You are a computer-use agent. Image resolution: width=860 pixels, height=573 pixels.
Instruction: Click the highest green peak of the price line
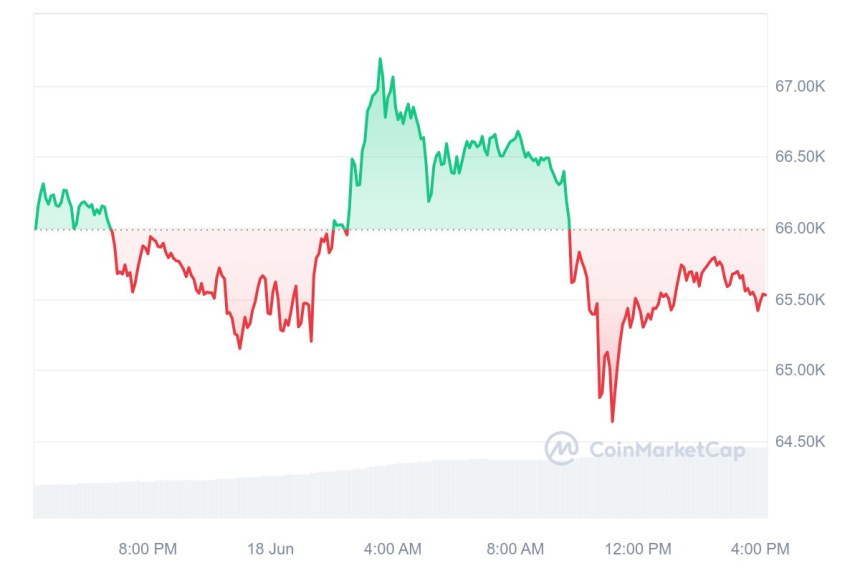[x=380, y=59]
